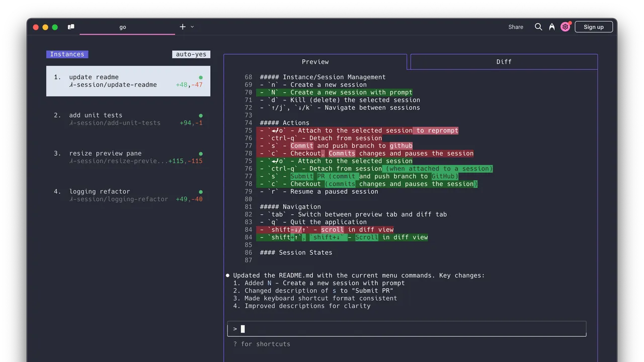Click the 'Kill (delete) the selected session' line

coord(340,100)
